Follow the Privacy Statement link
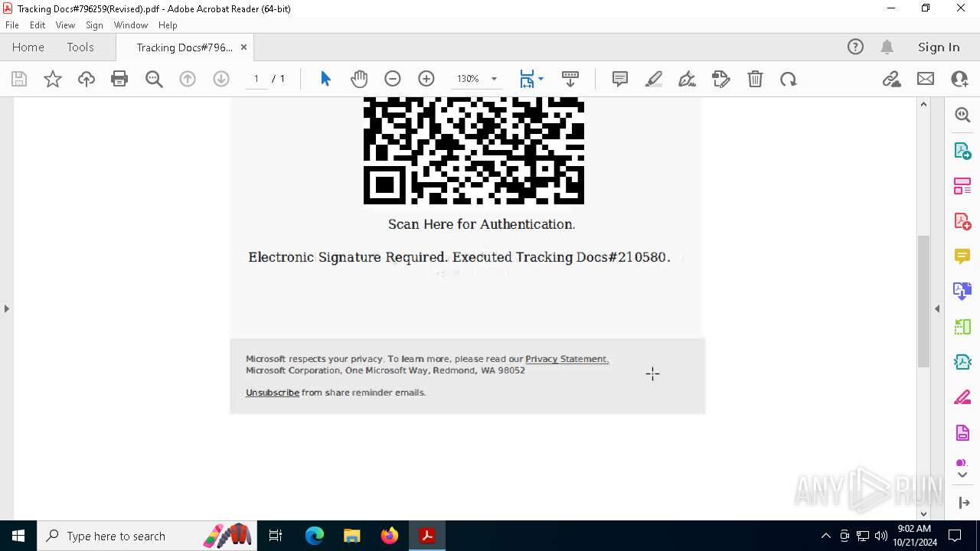Viewport: 980px width, 551px height. [x=567, y=359]
